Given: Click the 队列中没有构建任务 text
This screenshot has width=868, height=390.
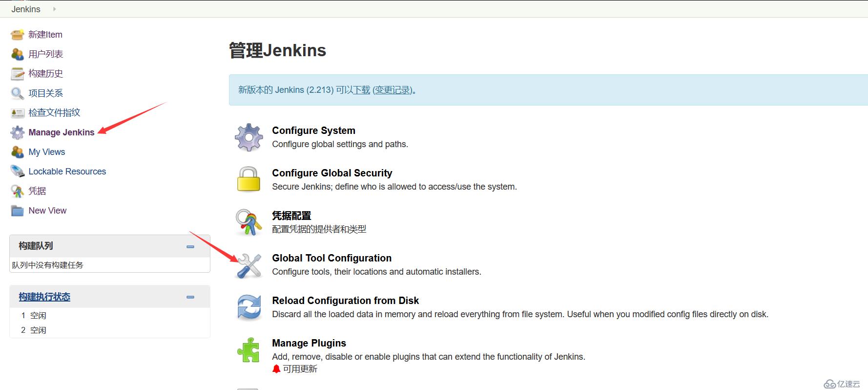Looking at the screenshot, I should (48, 265).
